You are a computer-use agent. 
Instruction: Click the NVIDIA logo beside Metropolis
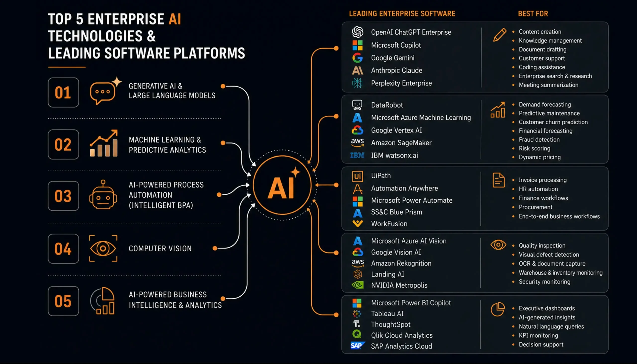click(x=358, y=285)
